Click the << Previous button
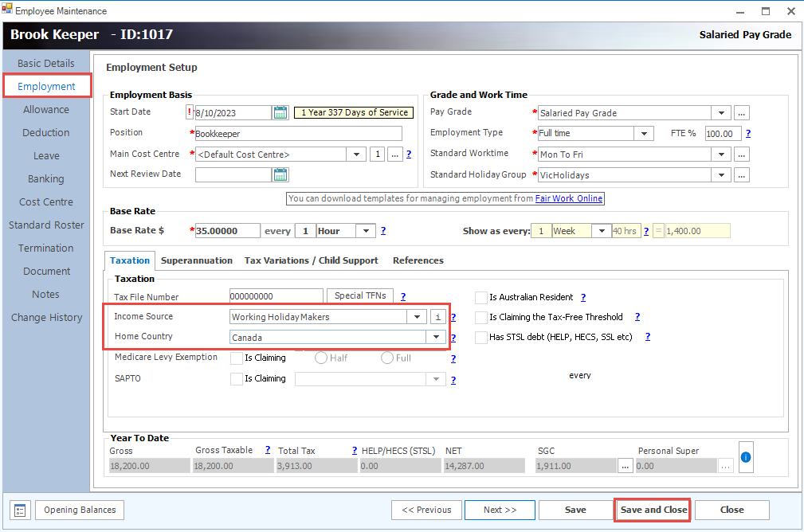The image size is (804, 532). coord(426,510)
